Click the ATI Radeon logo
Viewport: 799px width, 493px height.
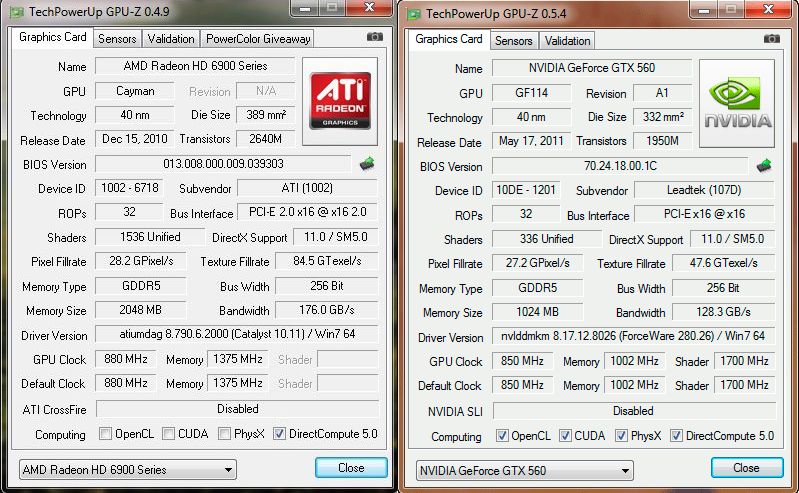pyautogui.click(x=340, y=101)
